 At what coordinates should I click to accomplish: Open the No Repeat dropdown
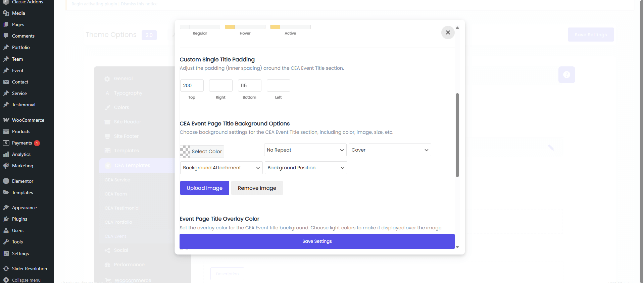tap(305, 150)
